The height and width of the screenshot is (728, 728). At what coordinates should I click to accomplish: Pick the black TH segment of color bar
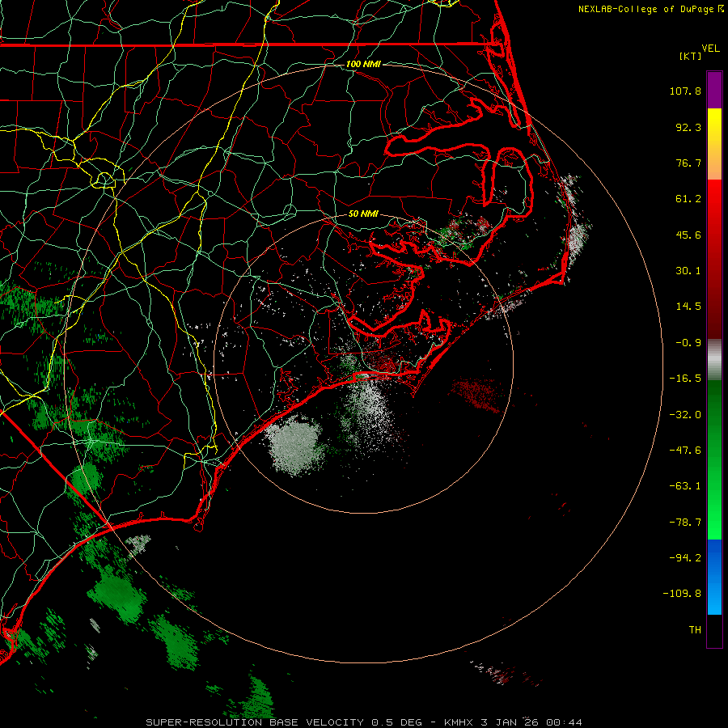click(714, 631)
